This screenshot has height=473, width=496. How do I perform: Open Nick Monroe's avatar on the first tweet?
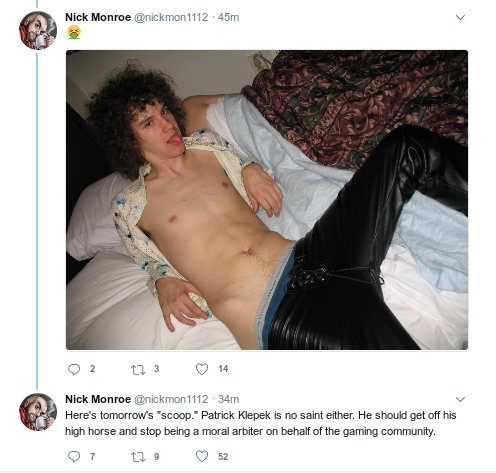(x=38, y=30)
